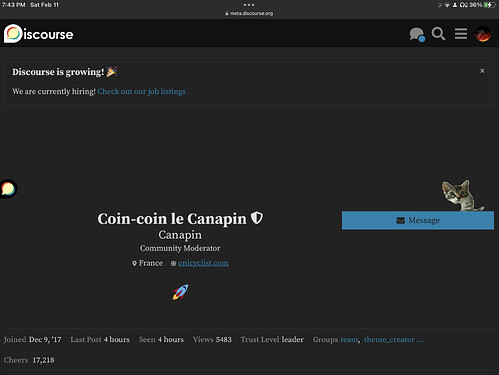Open the theme_creator group link
The image size is (499, 375).
[389, 340]
